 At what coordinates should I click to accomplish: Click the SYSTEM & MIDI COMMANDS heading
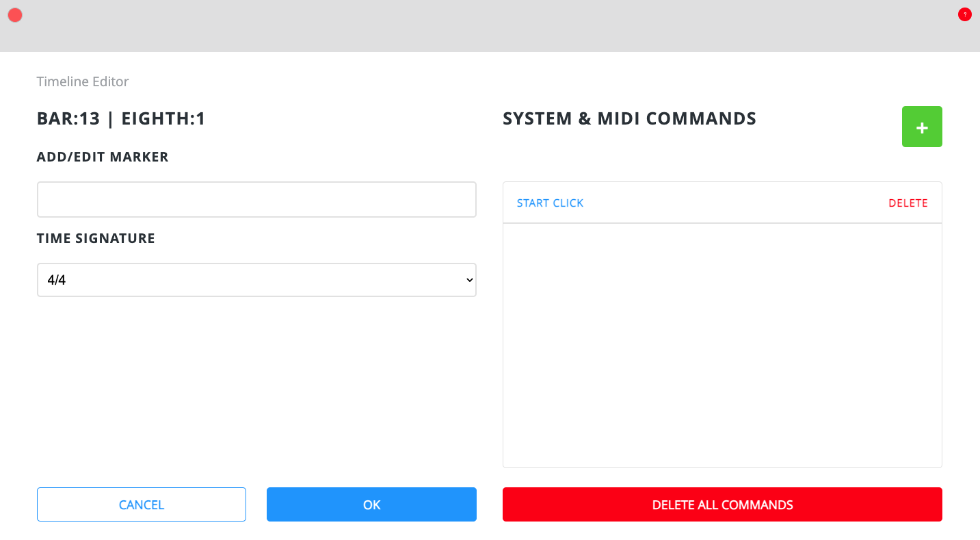pyautogui.click(x=629, y=118)
